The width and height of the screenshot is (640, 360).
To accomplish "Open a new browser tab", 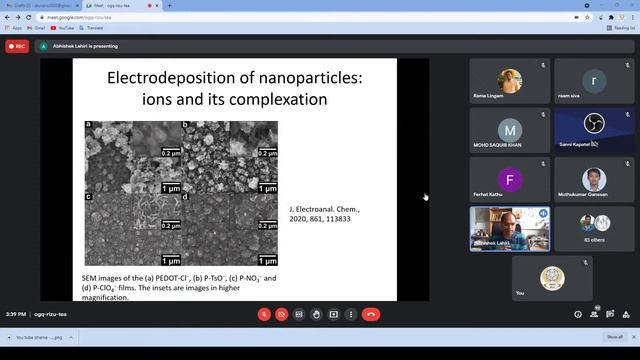I will pyautogui.click(x=169, y=6).
